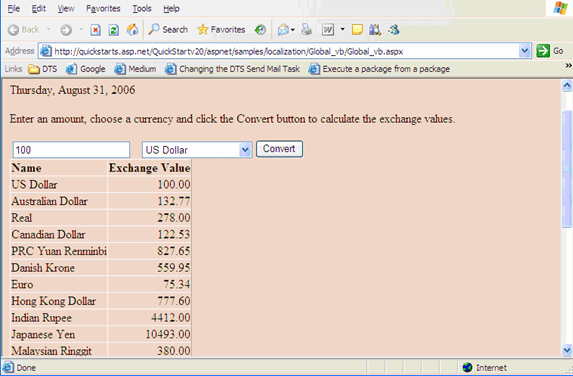The width and height of the screenshot is (573, 376).
Task: Open the address bar history dropdown
Action: (x=524, y=51)
